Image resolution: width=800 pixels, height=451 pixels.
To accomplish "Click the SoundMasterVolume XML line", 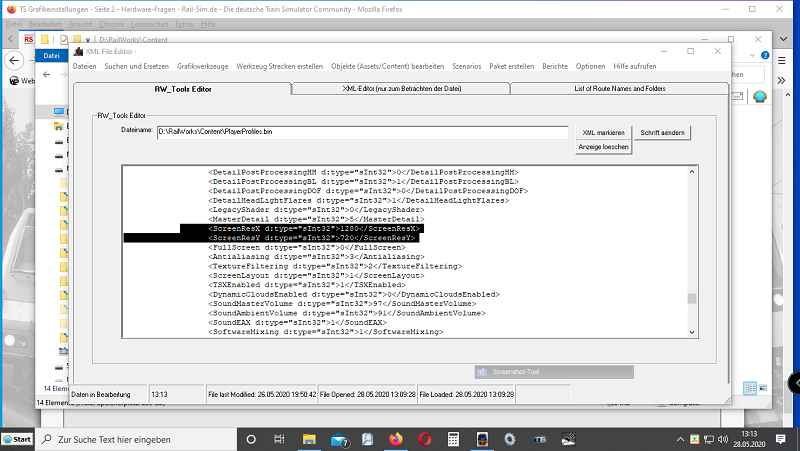I will (342, 304).
